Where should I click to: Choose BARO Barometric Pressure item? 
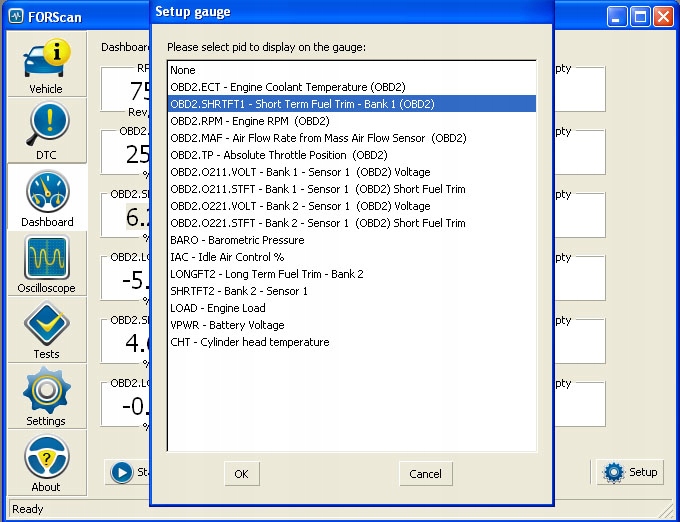(x=236, y=240)
